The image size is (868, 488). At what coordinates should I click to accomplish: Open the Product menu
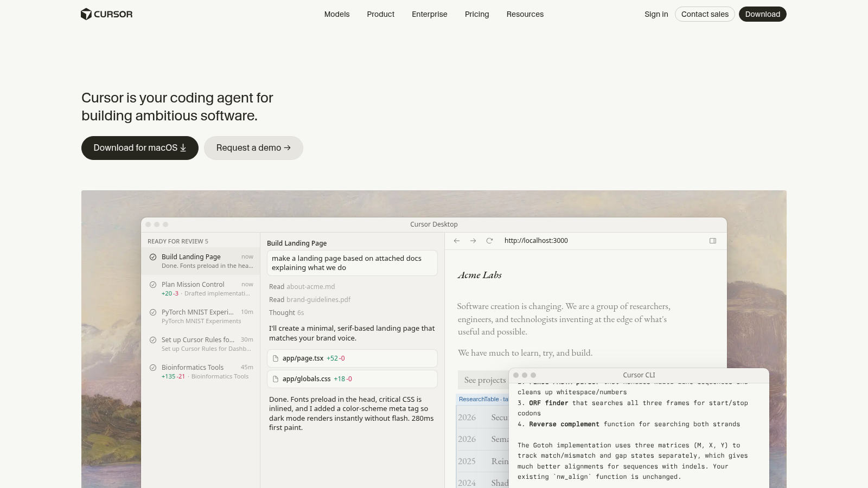(380, 14)
